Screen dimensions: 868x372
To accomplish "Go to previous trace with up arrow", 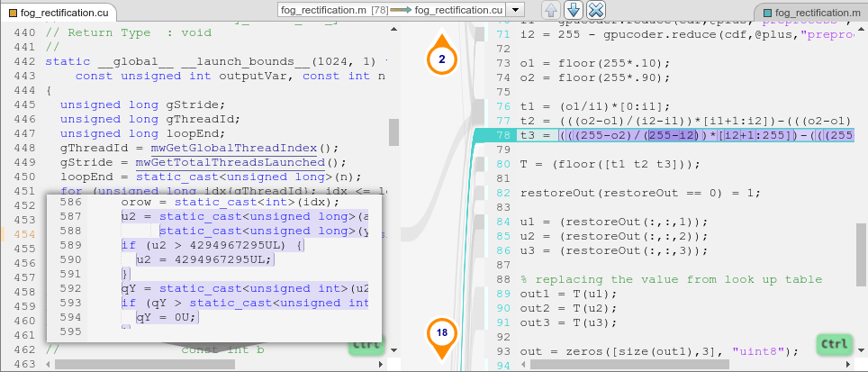I will point(551,10).
